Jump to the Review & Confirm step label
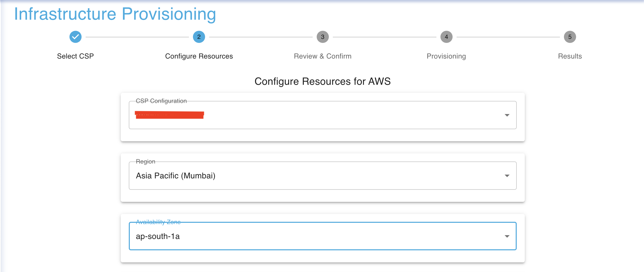The image size is (644, 272). (x=323, y=56)
